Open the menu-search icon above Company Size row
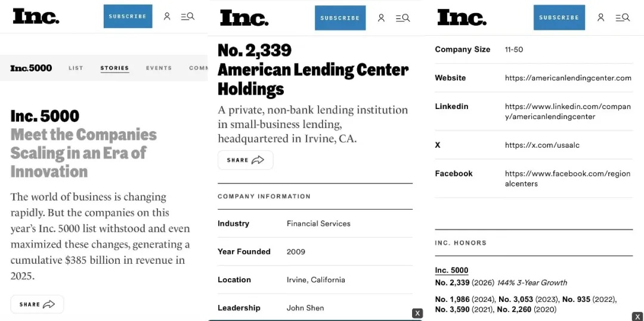The width and height of the screenshot is (644, 321). coord(623,18)
